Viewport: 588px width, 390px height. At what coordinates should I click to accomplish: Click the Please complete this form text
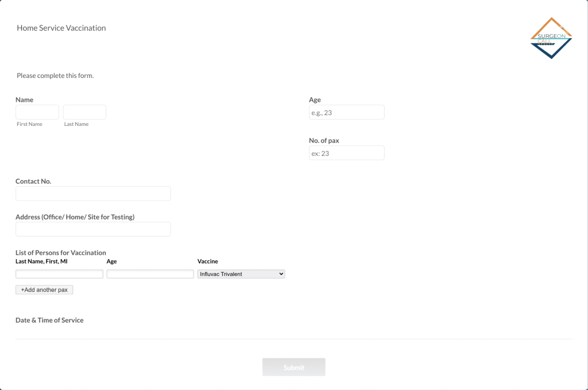point(55,75)
